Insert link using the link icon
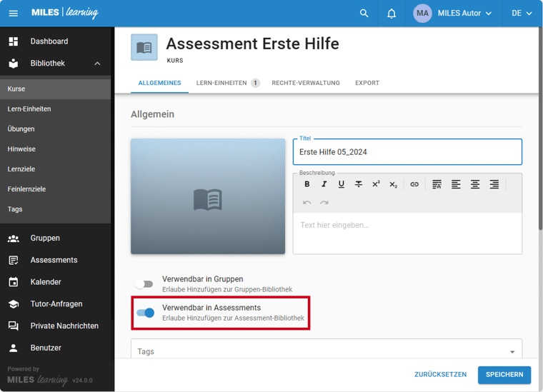 (x=414, y=184)
